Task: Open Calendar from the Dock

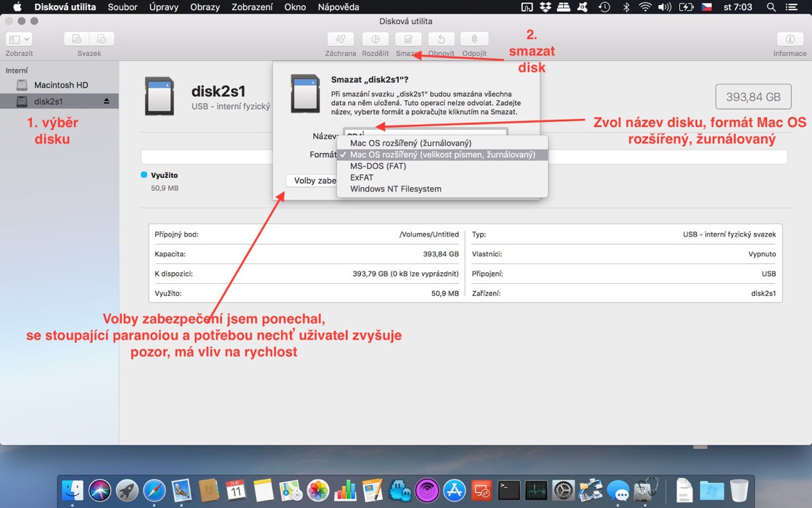Action: tap(236, 490)
